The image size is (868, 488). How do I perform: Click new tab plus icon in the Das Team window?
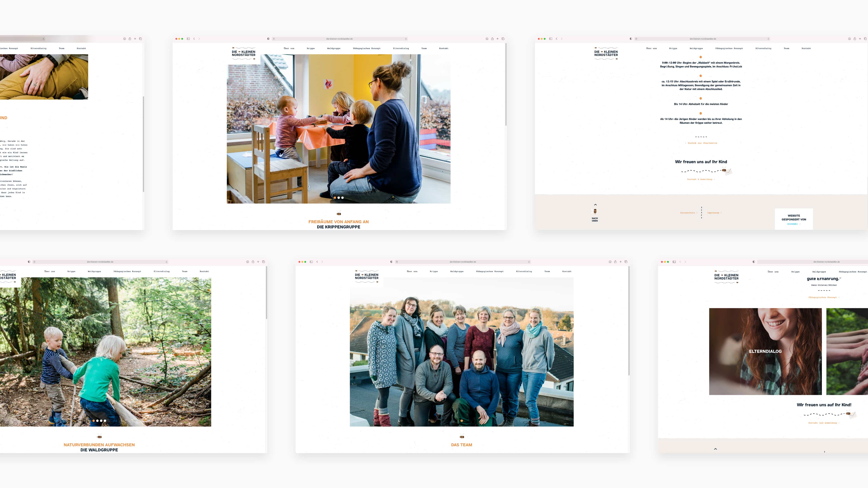pyautogui.click(x=621, y=262)
